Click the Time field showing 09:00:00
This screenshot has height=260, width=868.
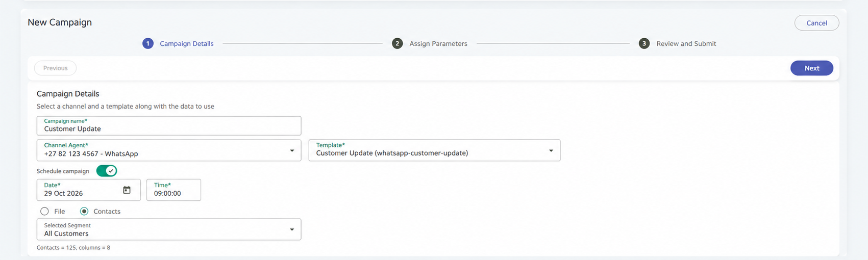(173, 190)
